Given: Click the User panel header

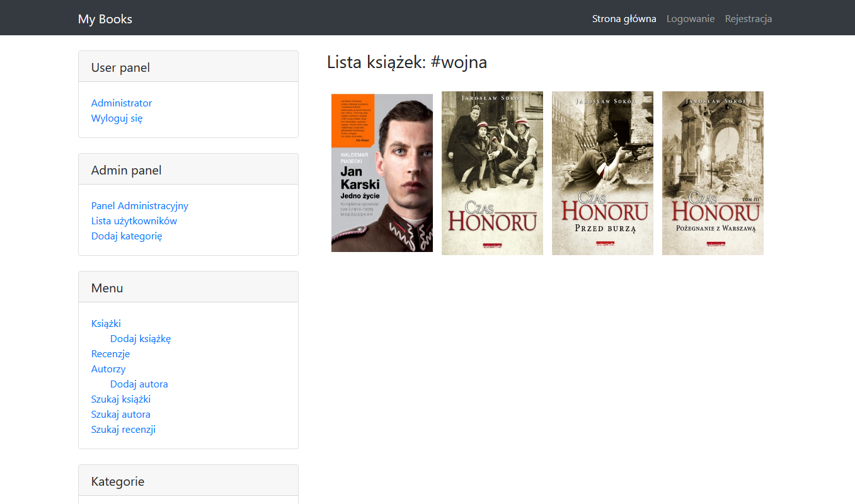Looking at the screenshot, I should pos(188,67).
